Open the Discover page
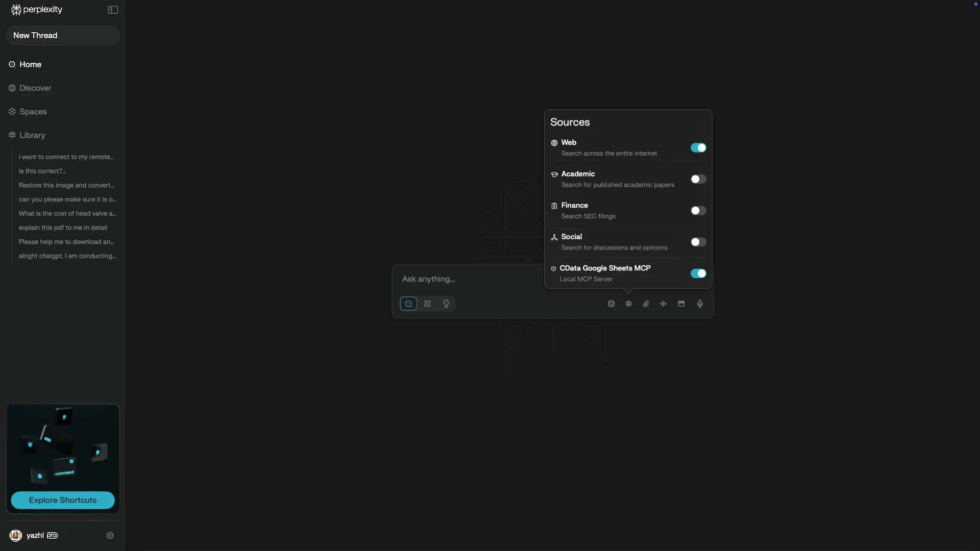This screenshot has height=551, width=980. coord(35,88)
